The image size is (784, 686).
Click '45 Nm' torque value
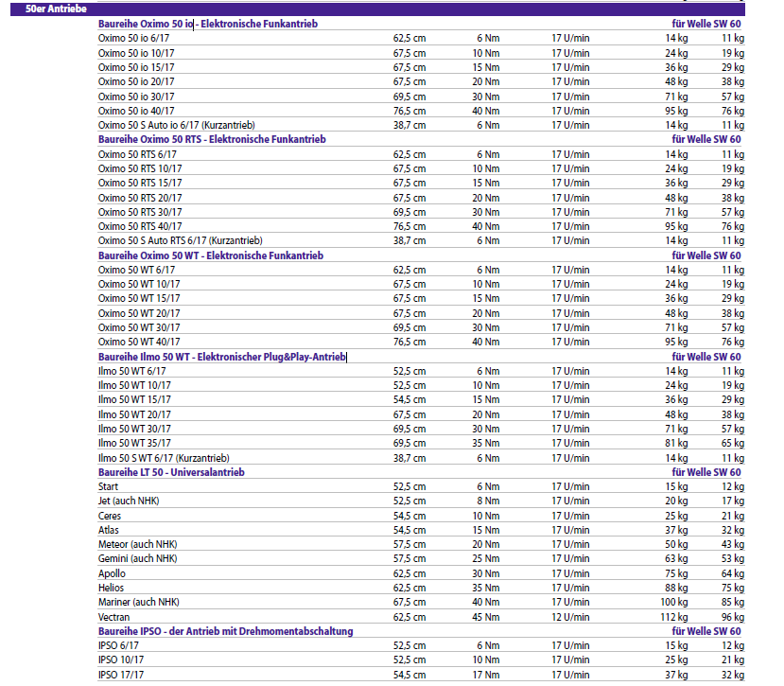(485, 617)
